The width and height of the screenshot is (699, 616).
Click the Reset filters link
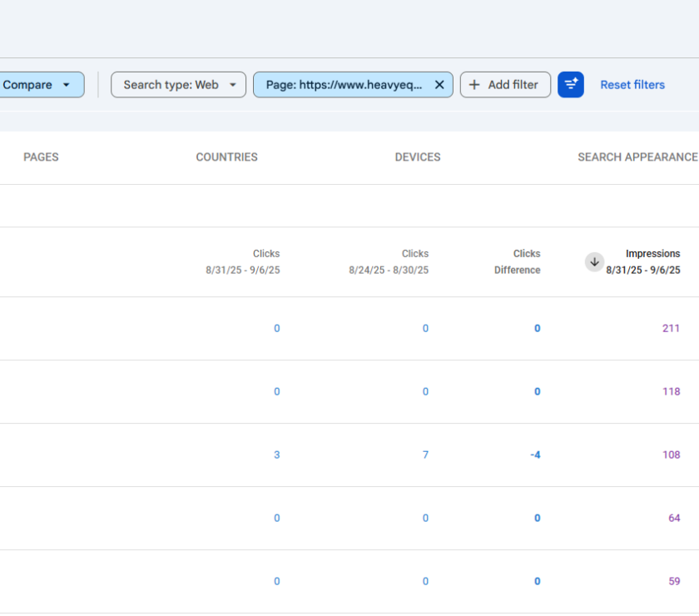click(632, 85)
